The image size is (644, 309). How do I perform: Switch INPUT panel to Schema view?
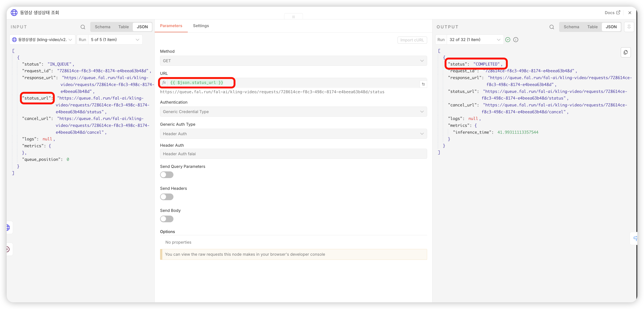pyautogui.click(x=103, y=27)
